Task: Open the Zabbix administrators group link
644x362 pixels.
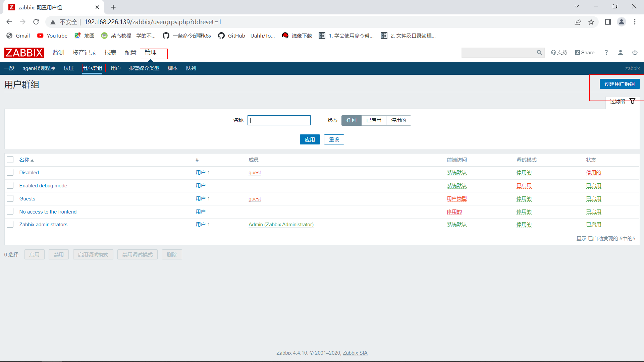Action: click(x=43, y=225)
